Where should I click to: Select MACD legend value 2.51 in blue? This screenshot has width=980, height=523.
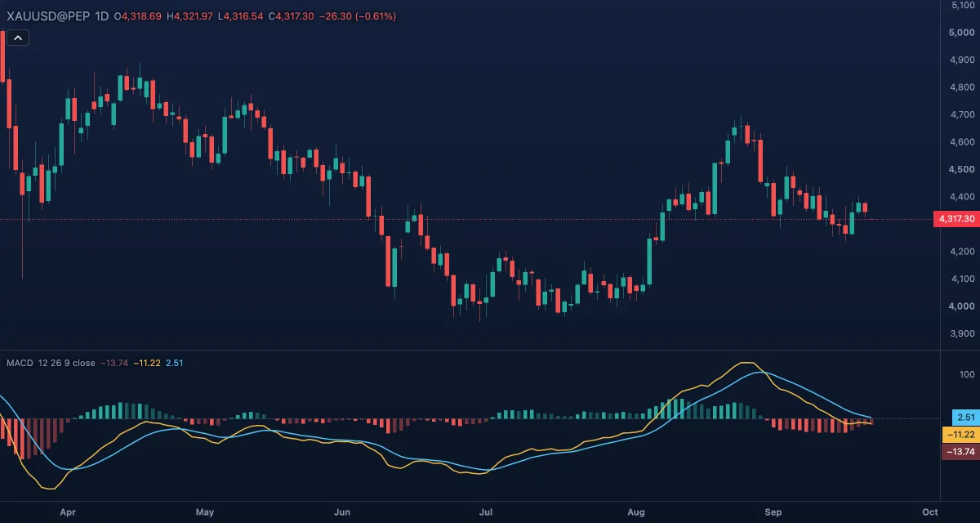(x=175, y=363)
